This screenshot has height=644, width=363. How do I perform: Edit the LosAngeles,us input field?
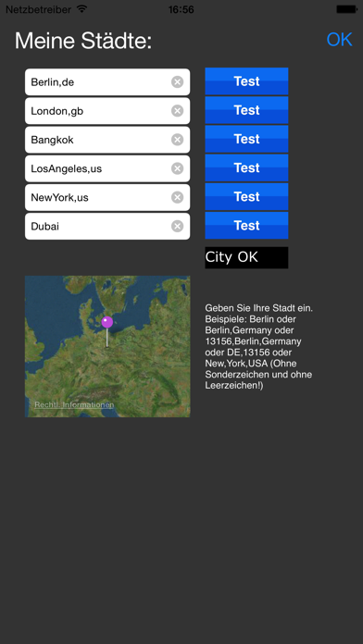107,168
